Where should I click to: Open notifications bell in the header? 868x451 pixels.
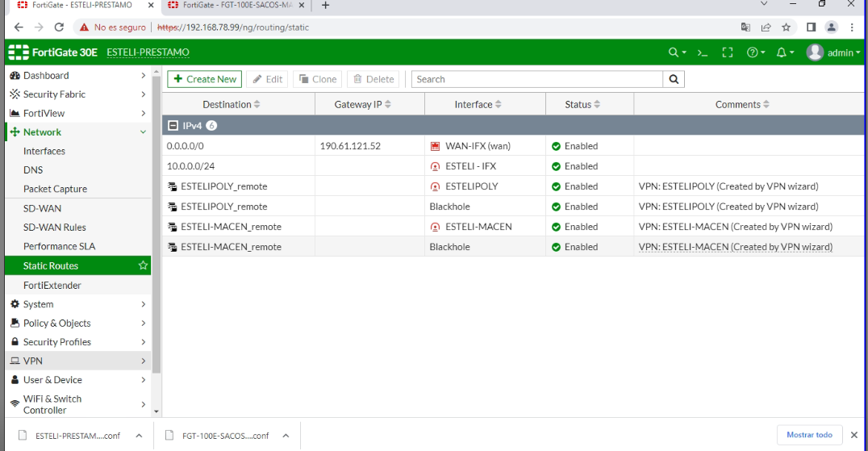pos(781,52)
